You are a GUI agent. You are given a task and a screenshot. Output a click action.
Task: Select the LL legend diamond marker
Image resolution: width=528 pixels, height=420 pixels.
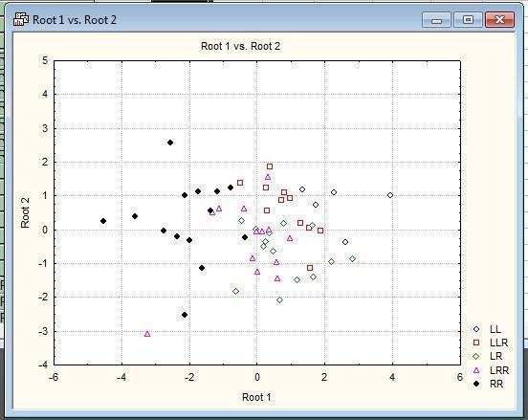click(x=476, y=329)
